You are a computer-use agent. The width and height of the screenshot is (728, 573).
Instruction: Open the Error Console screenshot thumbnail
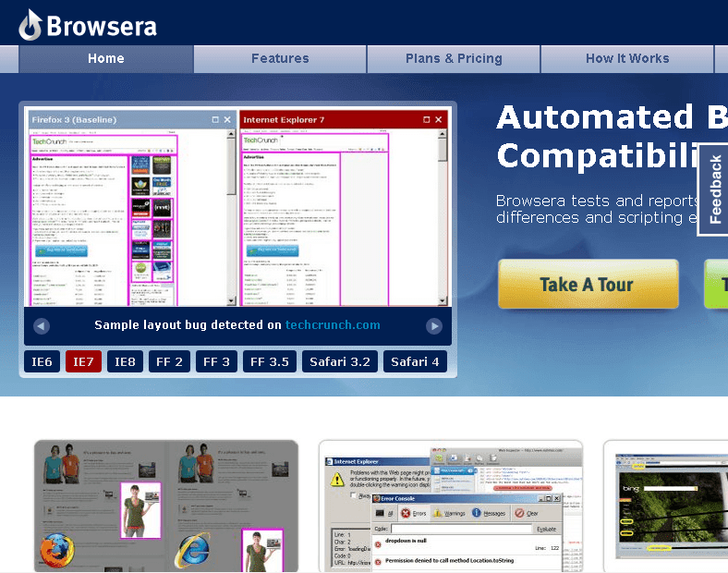point(451,506)
